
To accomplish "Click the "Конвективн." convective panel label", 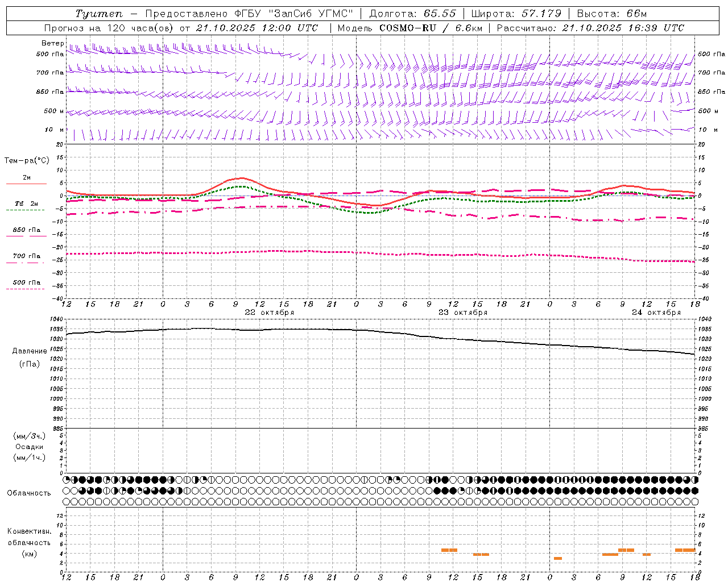I will point(30,531).
